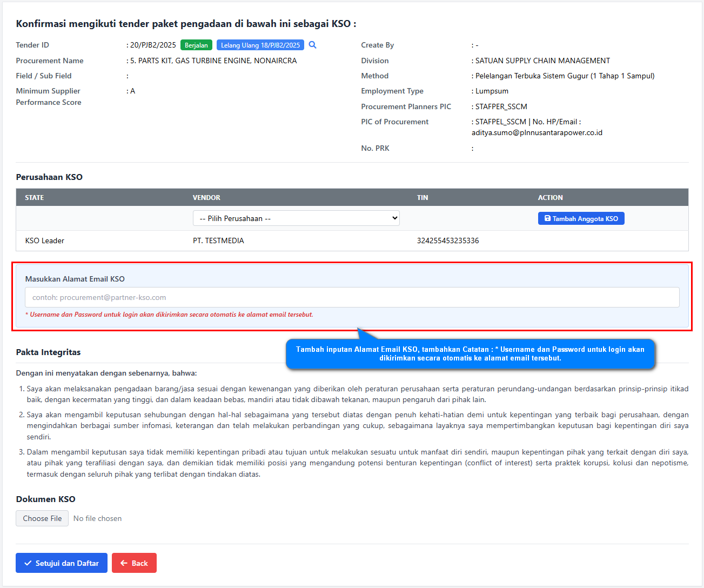Click the VENDOR column header
704x588 pixels.
[206, 198]
